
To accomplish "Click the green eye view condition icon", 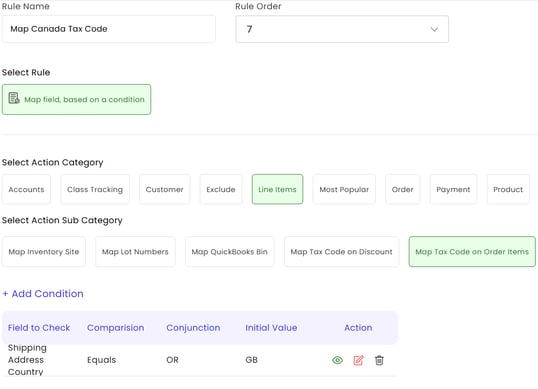I will tap(338, 360).
